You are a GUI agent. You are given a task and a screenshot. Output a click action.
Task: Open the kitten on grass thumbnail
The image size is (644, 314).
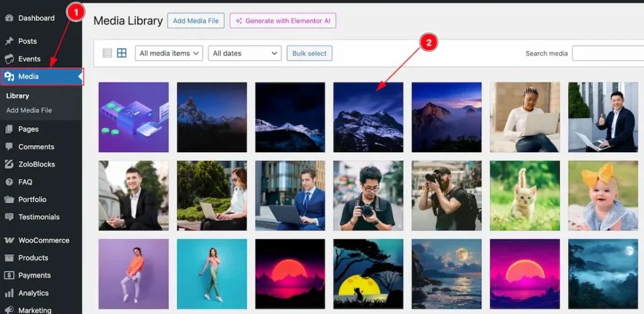[x=525, y=196]
